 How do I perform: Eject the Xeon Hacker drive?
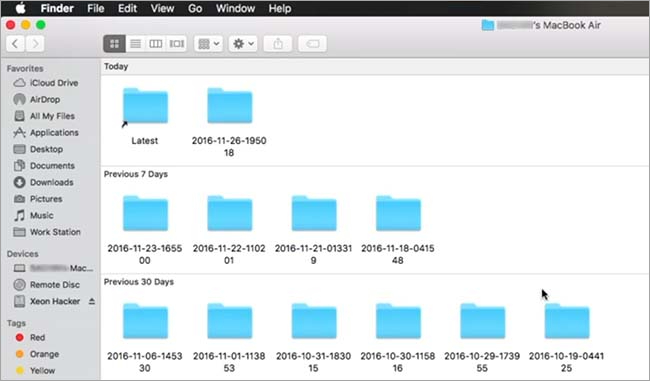(92, 301)
